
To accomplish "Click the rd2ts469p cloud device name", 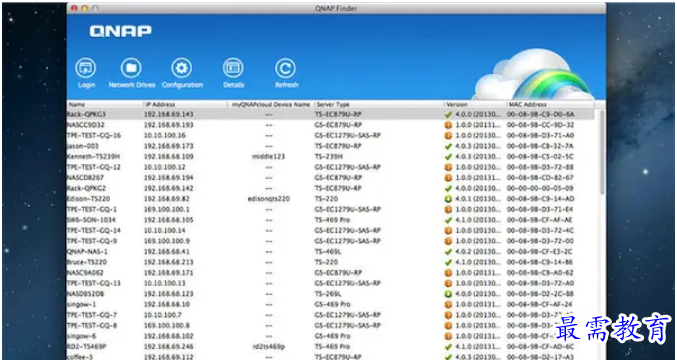I will [269, 347].
